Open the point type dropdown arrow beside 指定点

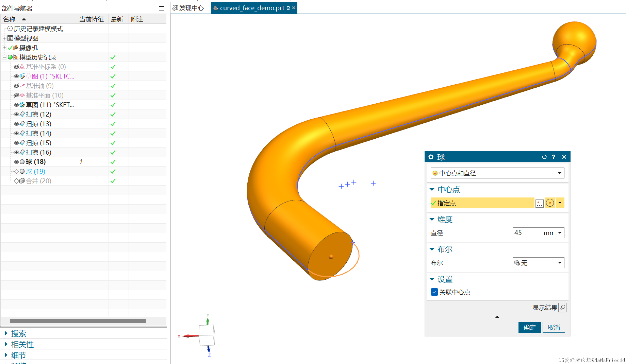(x=560, y=203)
